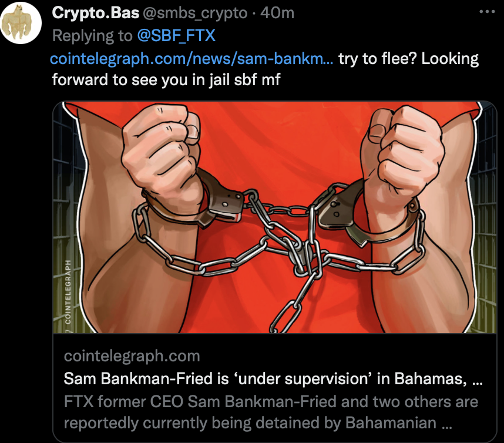Click the cointelegraph.com domain label in card
The width and height of the screenshot is (504, 443).
coord(132,356)
